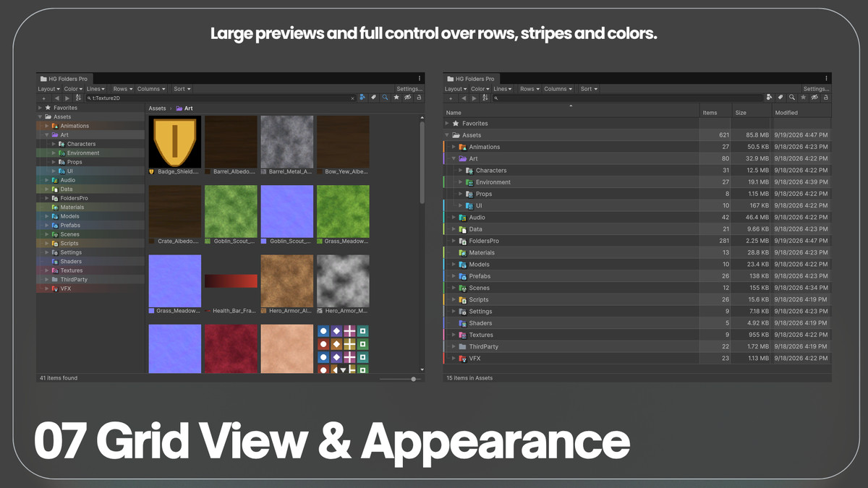868x488 pixels.
Task: Toggle the lock icon in grid-view window
Action: pyautogui.click(x=419, y=98)
